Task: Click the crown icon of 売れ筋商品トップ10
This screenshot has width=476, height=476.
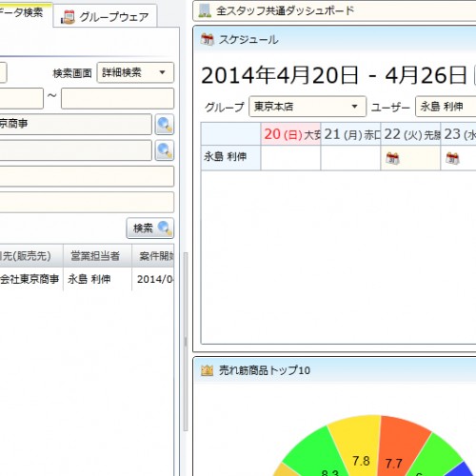Action: [x=207, y=370]
